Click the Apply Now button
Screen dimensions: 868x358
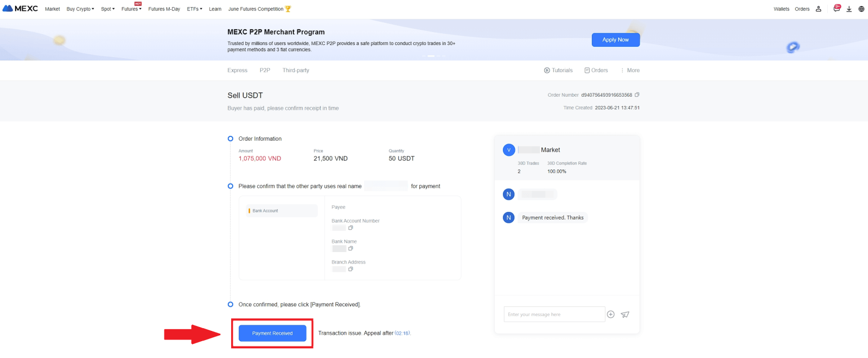coord(615,40)
